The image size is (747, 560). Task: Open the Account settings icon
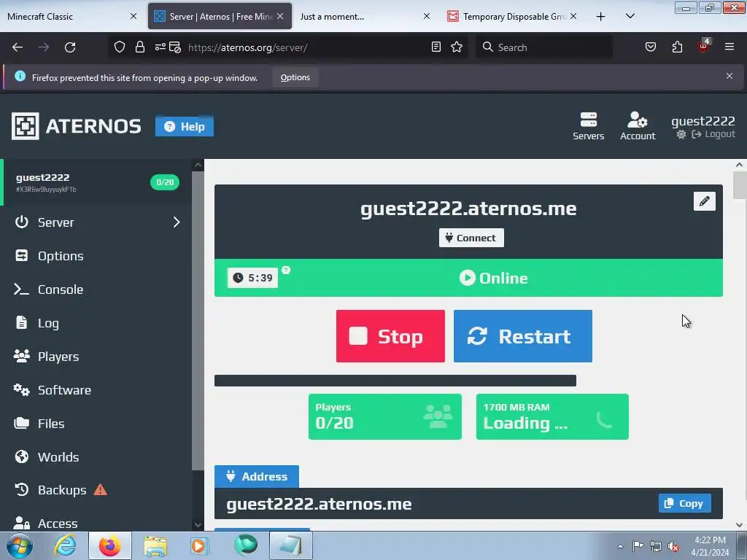click(638, 126)
